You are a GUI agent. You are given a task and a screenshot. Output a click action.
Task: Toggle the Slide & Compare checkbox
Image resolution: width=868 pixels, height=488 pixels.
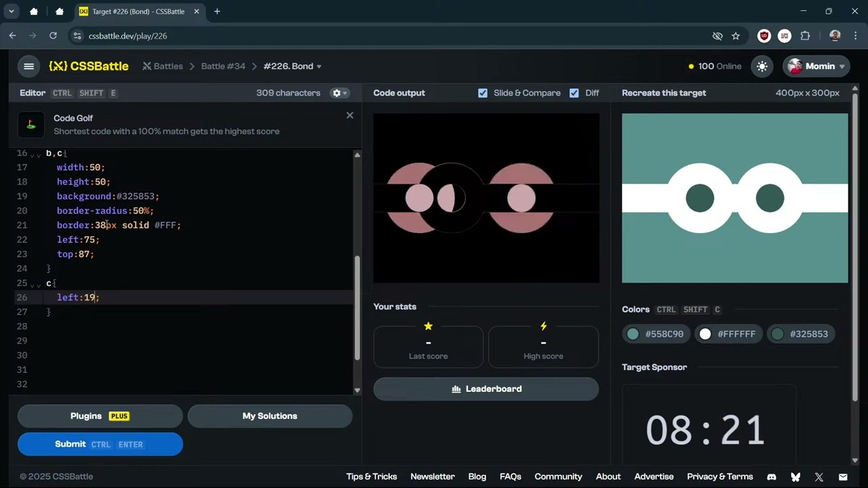click(483, 93)
